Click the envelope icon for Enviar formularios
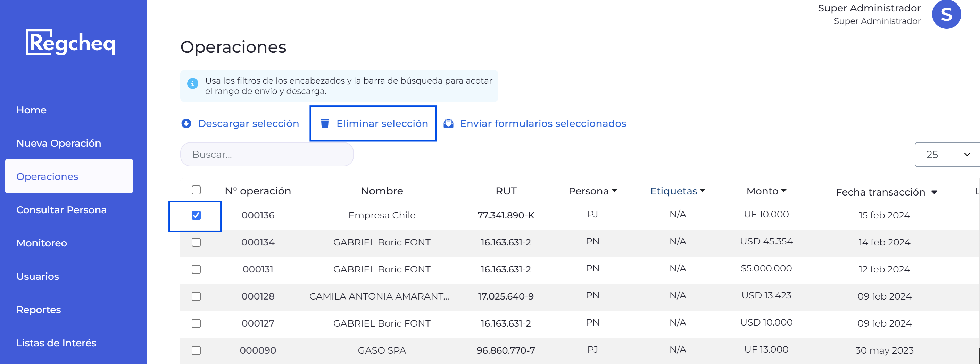The width and height of the screenshot is (980, 364). click(449, 123)
